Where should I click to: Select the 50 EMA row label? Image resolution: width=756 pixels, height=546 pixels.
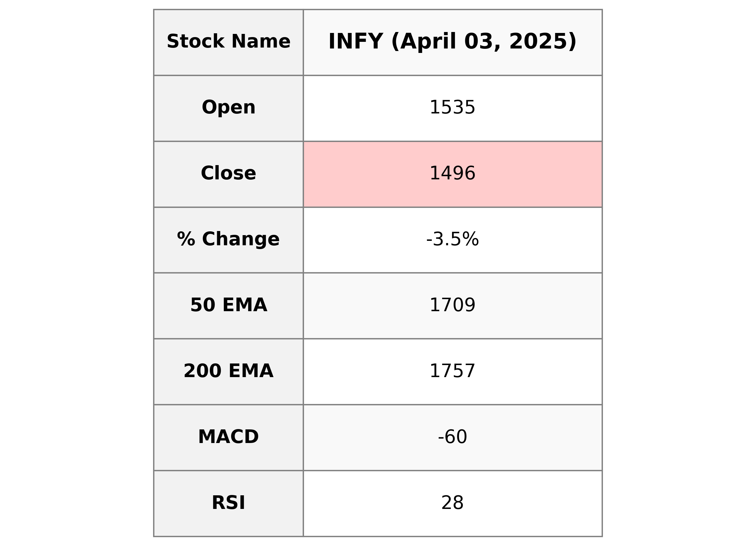tap(228, 305)
